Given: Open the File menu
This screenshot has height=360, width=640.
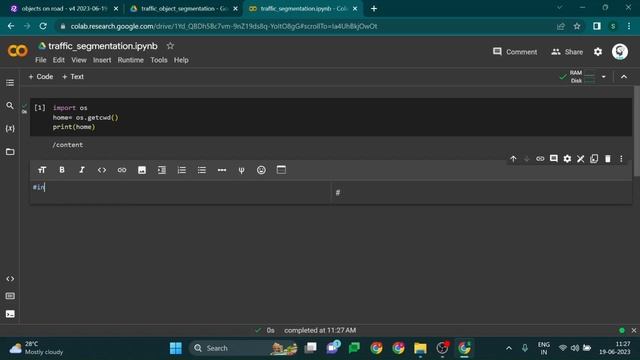Looking at the screenshot, I should coord(40,60).
